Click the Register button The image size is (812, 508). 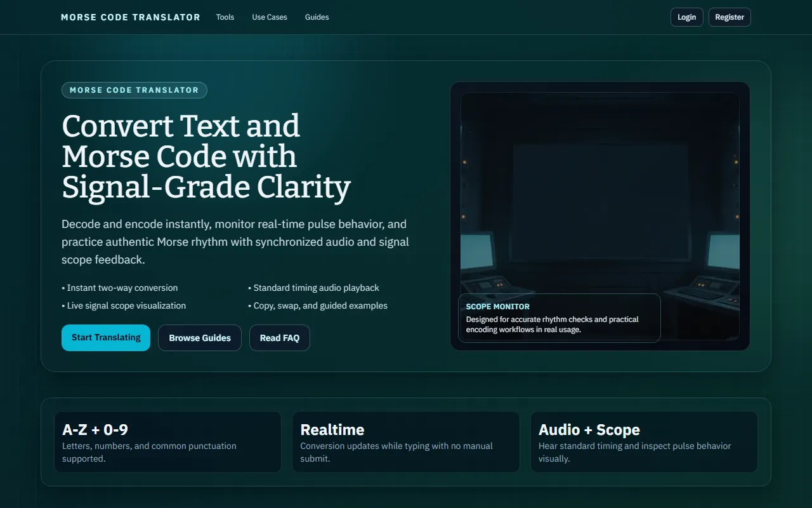point(730,17)
